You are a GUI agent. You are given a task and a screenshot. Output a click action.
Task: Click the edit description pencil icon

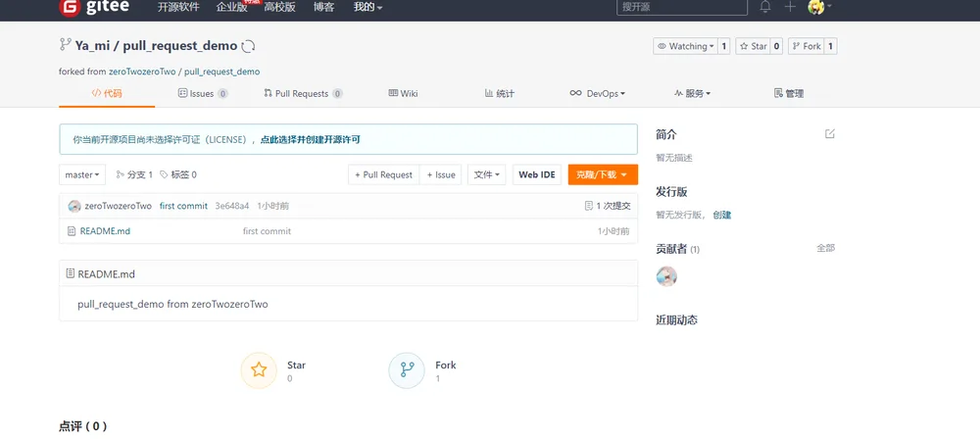pyautogui.click(x=830, y=133)
